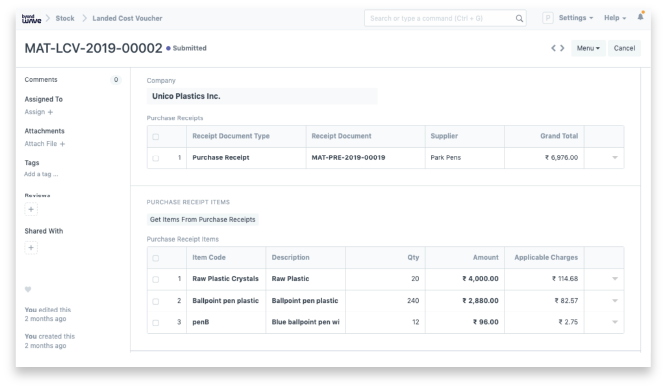This screenshot has height=389, width=666.
Task: Click the Submitted status indicator
Action: pos(186,48)
